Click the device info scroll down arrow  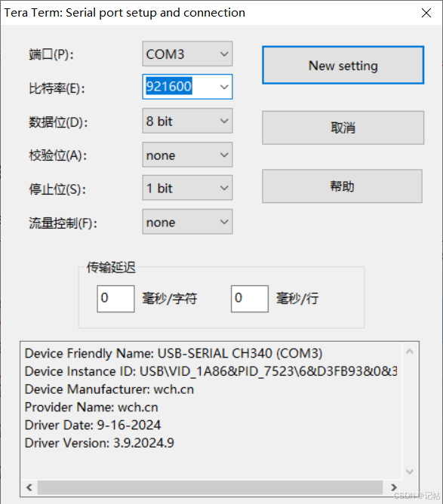click(410, 472)
